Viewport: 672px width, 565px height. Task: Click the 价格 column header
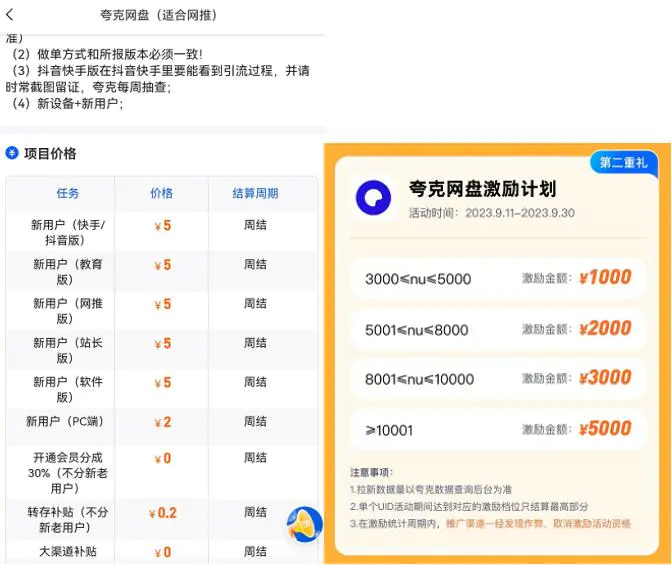[x=162, y=193]
